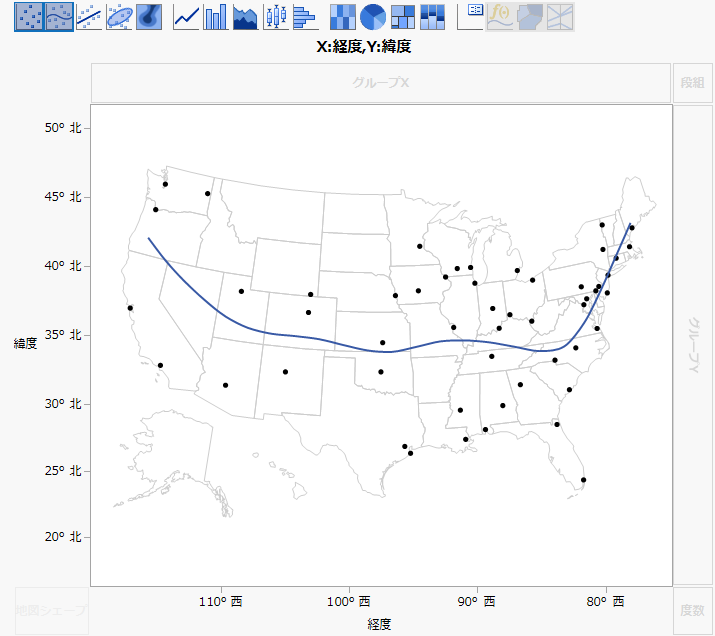Viewport: 715px width, 636px height.
Task: Click the 緯度 Y-axis label
Action: (25, 343)
